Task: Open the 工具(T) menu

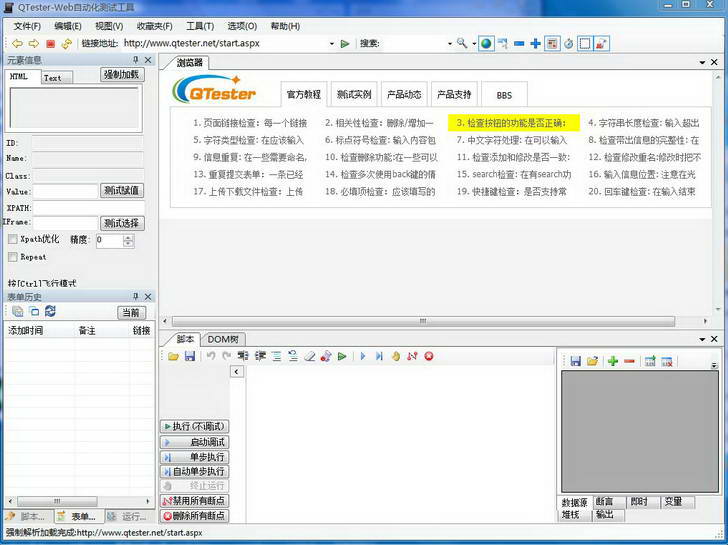Action: (200, 26)
